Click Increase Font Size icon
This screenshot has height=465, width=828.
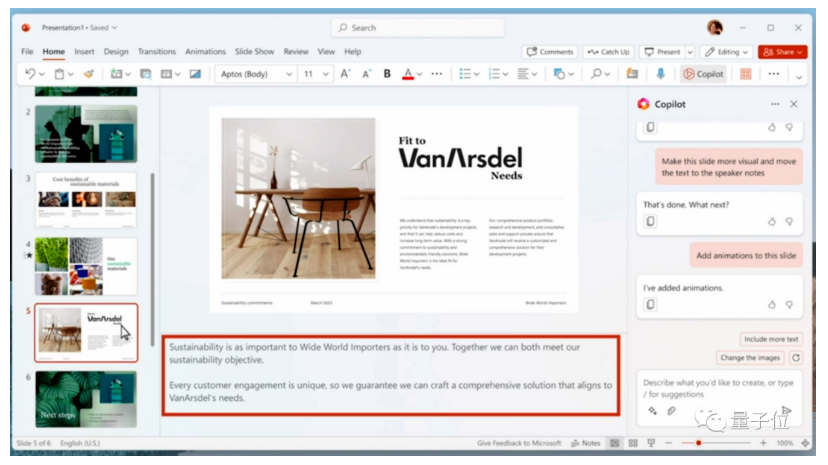tap(345, 74)
